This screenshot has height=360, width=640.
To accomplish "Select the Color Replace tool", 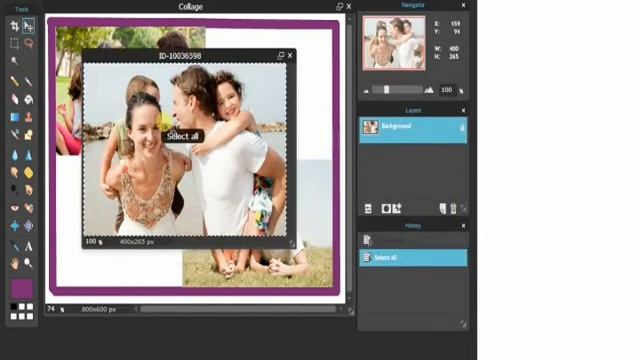I will click(x=15, y=135).
